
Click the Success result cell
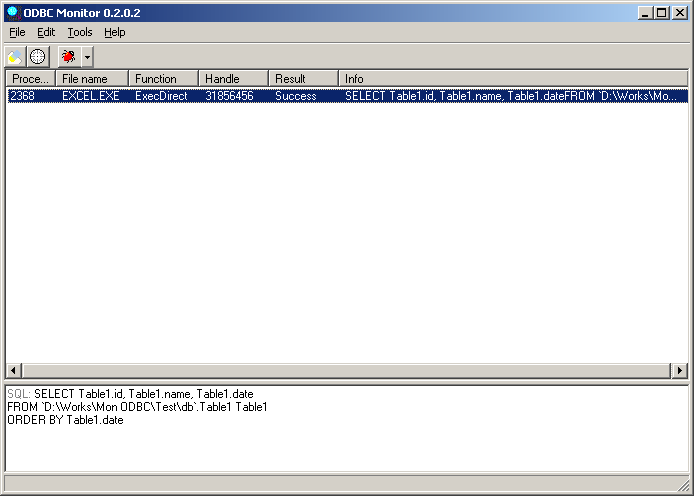296,96
